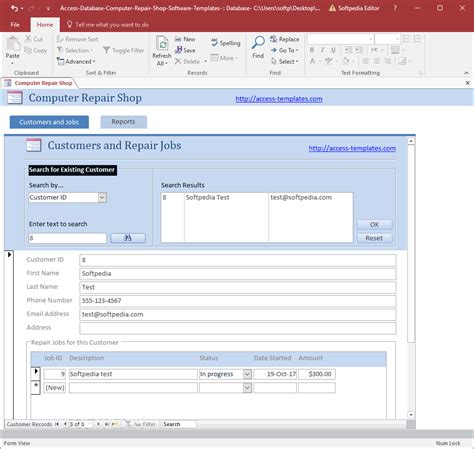Switch to the Reports tab
This screenshot has height=449, width=474.
tap(123, 122)
